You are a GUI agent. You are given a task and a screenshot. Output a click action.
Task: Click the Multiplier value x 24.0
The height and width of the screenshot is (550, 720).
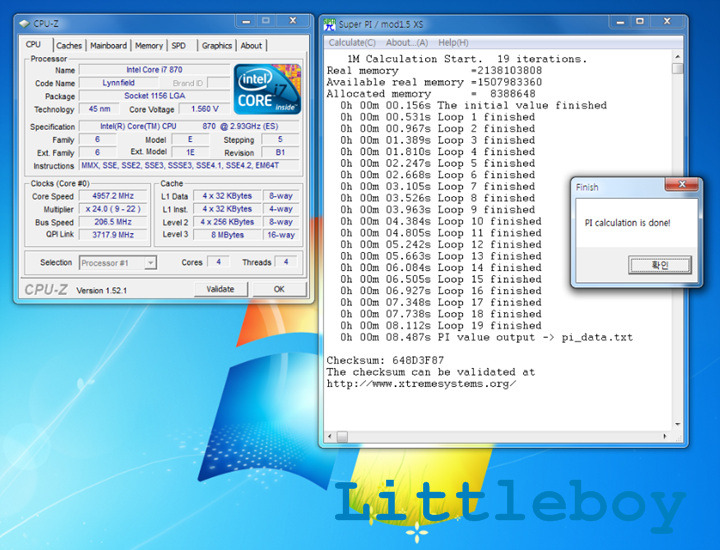click(113, 209)
